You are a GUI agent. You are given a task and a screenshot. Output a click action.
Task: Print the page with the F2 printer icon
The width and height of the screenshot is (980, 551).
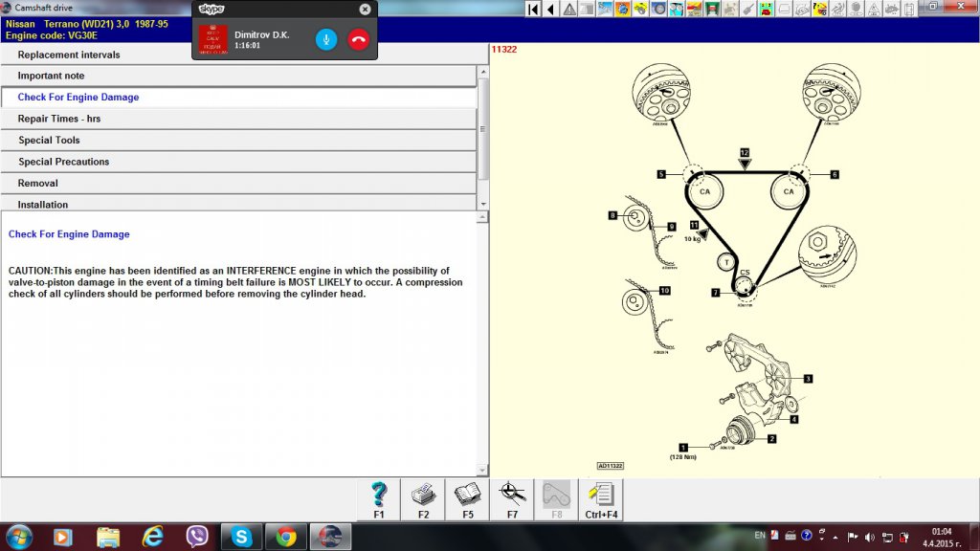(423, 499)
